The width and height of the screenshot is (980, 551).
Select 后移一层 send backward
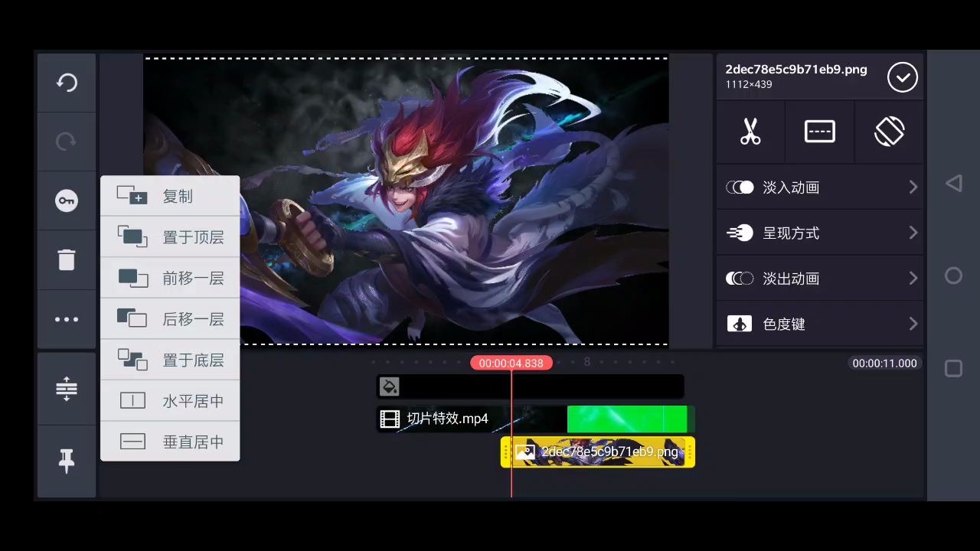[170, 319]
